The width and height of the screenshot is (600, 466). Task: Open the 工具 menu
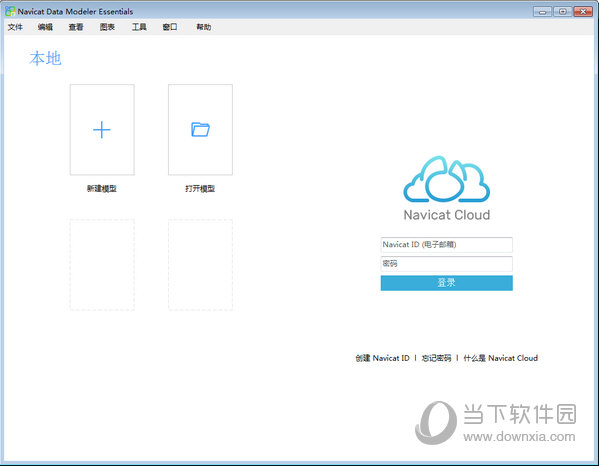pyautogui.click(x=139, y=27)
